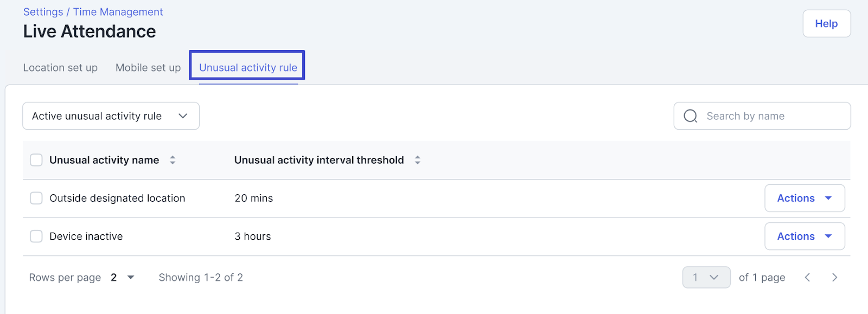Toggle the select-all header checkbox
This screenshot has height=314, width=868.
(x=36, y=160)
